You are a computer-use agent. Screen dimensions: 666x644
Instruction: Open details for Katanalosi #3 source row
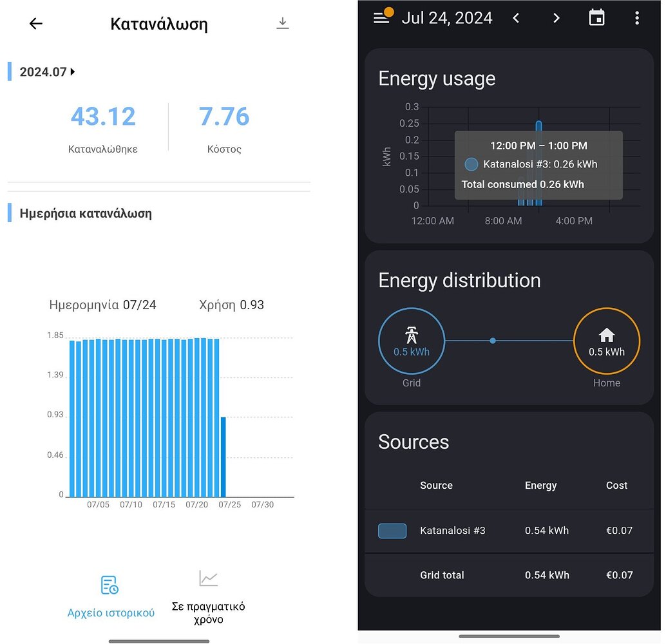(509, 531)
